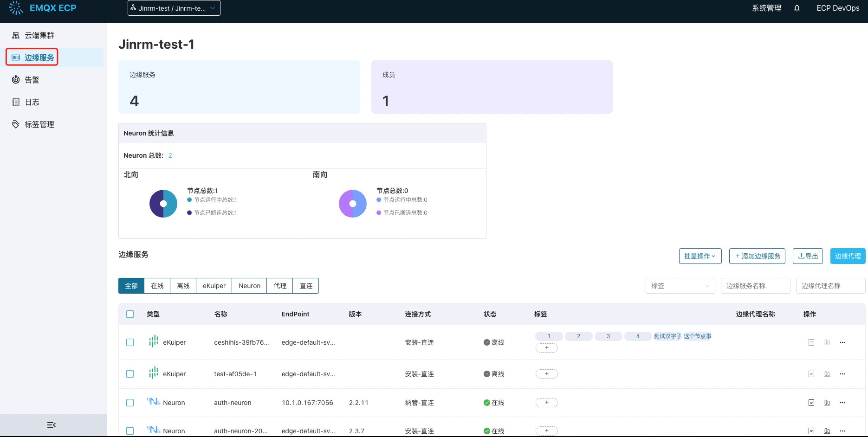Click the 边缘服务名称 search input field
This screenshot has height=437, width=868.
pyautogui.click(x=756, y=286)
